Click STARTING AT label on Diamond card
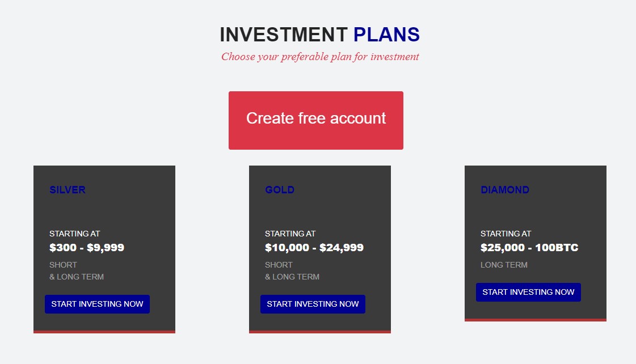The width and height of the screenshot is (636, 364). point(506,234)
